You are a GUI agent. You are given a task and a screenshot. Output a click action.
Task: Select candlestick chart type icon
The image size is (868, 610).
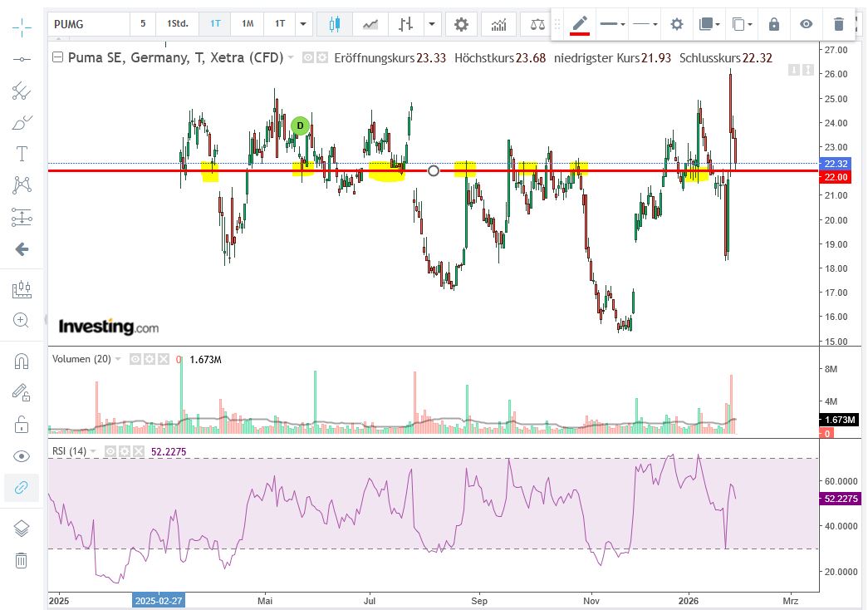(335, 24)
